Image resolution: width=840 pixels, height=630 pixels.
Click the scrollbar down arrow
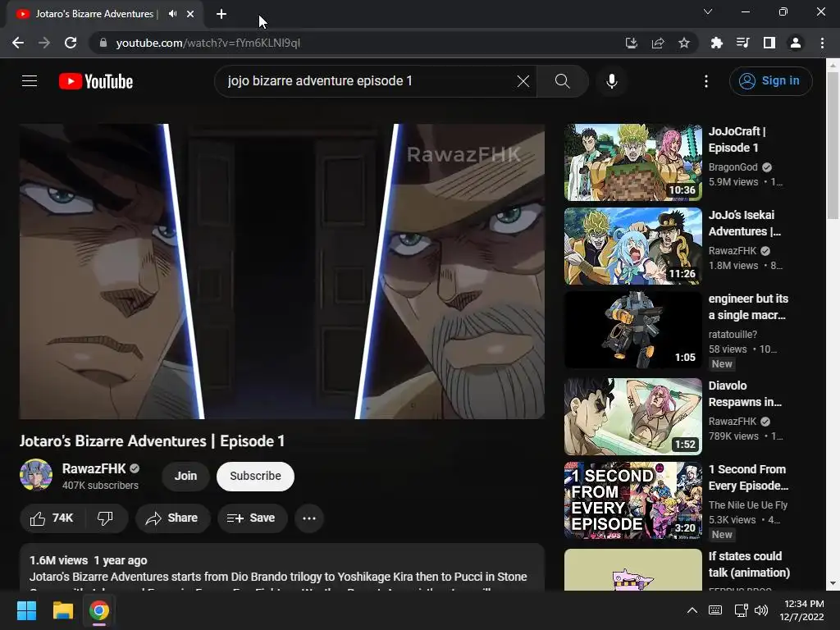[x=833, y=583]
